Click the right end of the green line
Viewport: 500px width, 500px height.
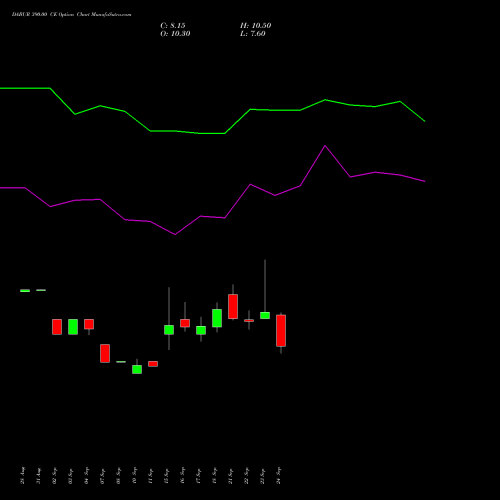pyautogui.click(x=425, y=121)
